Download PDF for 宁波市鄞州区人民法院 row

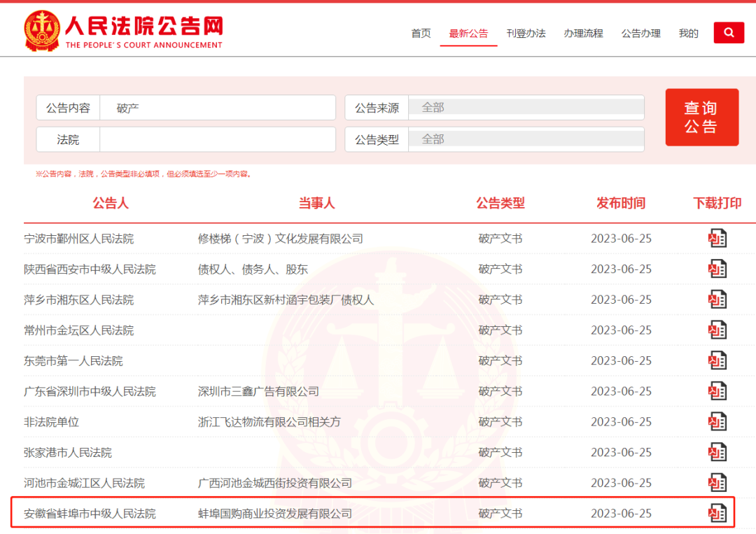click(x=717, y=238)
